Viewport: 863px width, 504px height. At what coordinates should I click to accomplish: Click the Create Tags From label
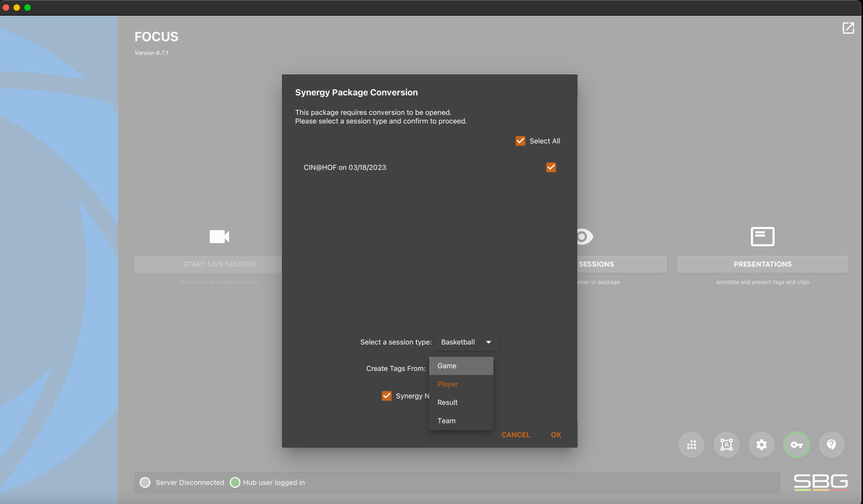pos(396,369)
